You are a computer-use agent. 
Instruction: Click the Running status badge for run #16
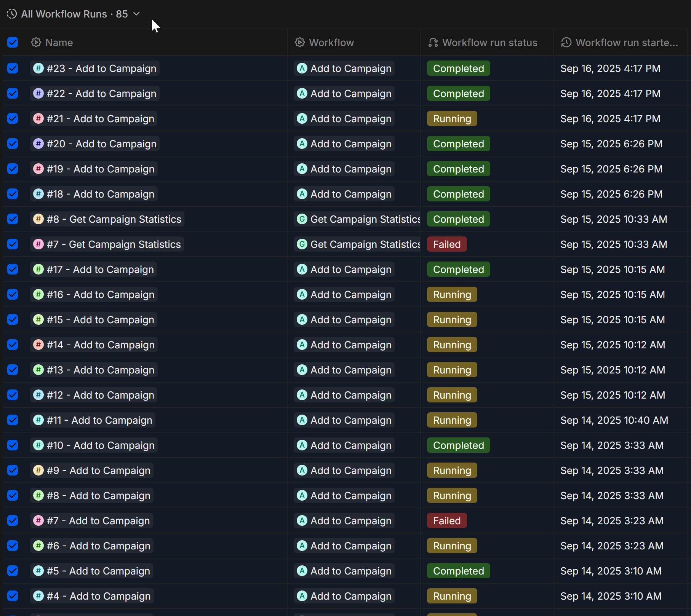(452, 294)
